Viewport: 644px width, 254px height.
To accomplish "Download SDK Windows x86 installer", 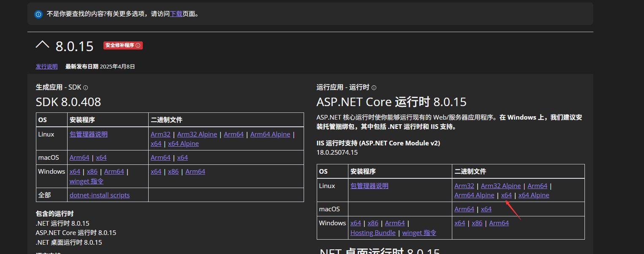I will tap(92, 171).
